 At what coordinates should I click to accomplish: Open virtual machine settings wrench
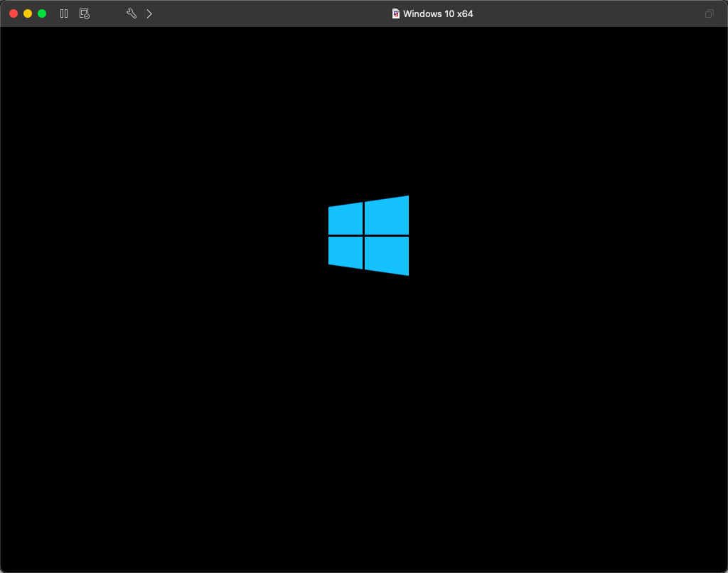pyautogui.click(x=132, y=14)
